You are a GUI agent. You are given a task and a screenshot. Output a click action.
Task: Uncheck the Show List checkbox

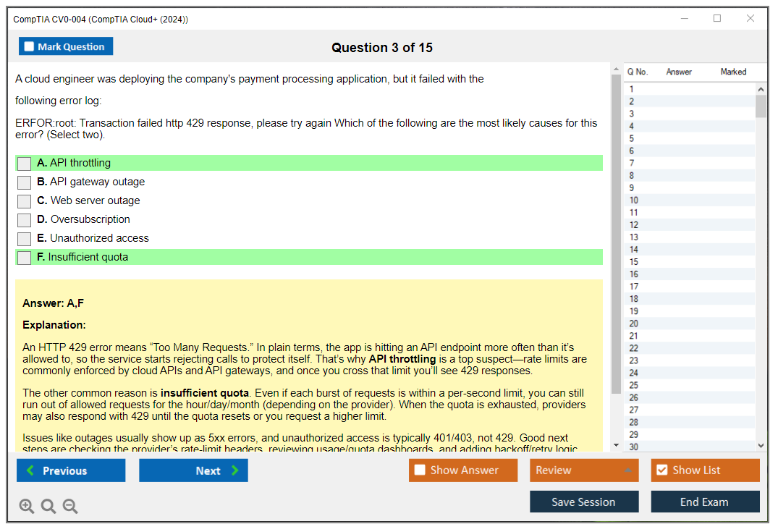coord(661,470)
